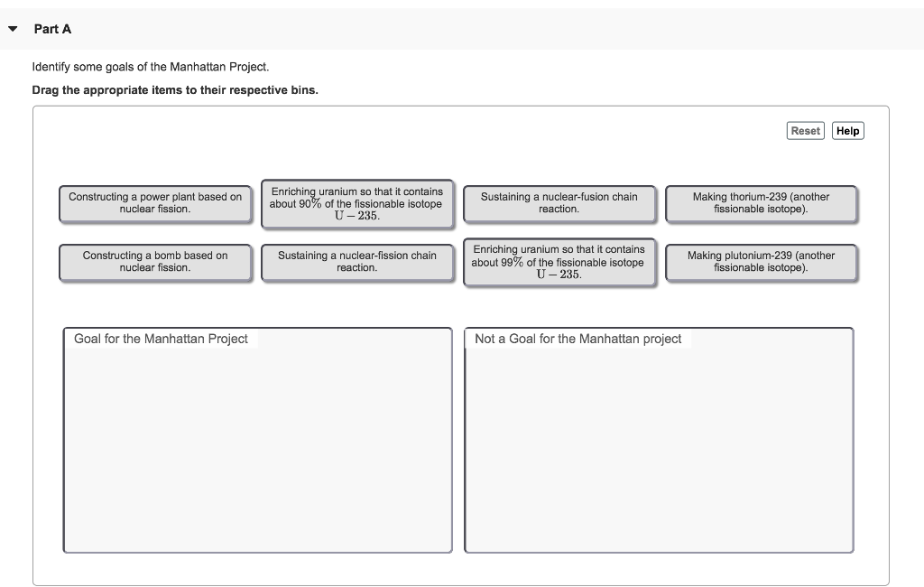Click the Reset button
The image size is (924, 587).
805,130
